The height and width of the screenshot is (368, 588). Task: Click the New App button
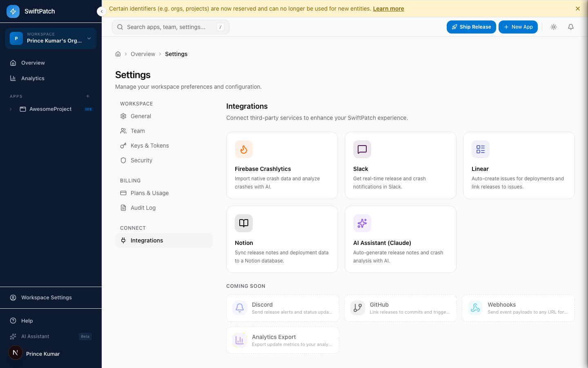pos(518,27)
